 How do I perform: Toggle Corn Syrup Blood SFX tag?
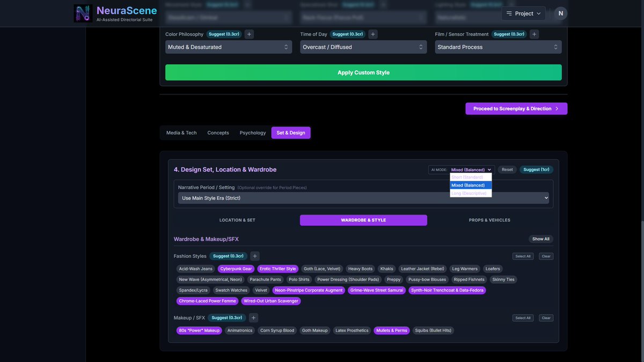click(277, 330)
